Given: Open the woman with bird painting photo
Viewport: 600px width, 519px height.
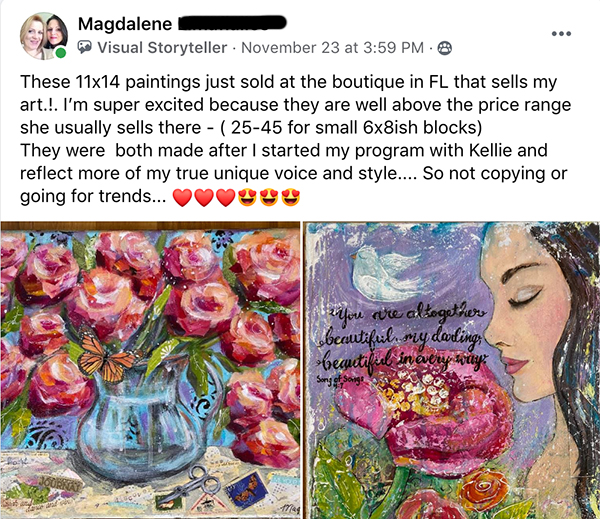Looking at the screenshot, I should tap(452, 370).
